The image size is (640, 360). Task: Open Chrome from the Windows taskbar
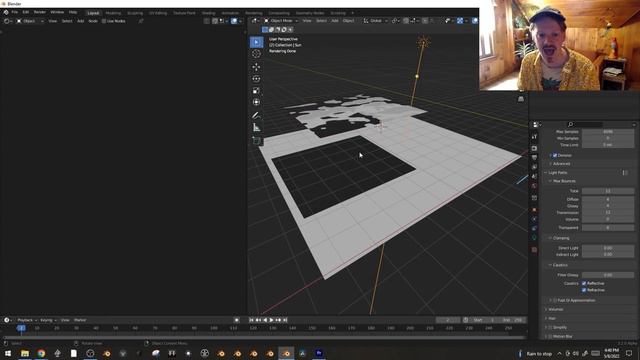click(x=41, y=353)
